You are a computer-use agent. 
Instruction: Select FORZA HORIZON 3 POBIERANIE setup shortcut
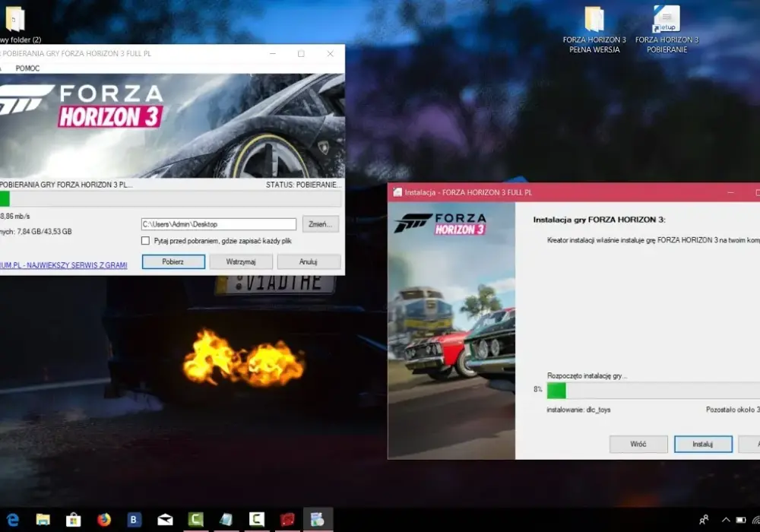point(667,28)
